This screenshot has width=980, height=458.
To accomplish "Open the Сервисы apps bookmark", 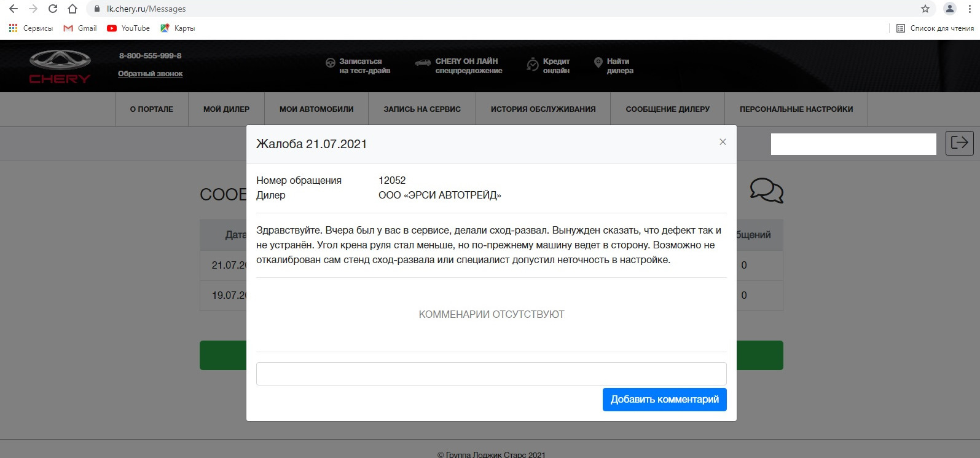I will tap(31, 28).
